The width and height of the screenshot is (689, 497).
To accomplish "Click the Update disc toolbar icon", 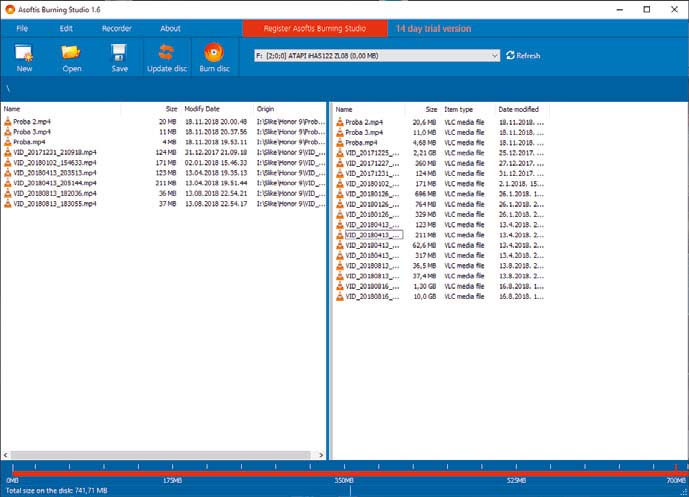I will click(x=166, y=52).
